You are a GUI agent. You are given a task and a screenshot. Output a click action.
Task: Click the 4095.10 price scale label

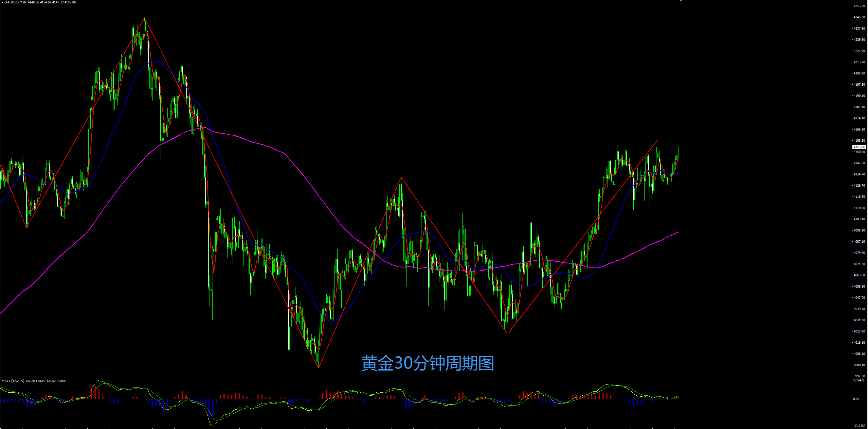click(x=859, y=230)
